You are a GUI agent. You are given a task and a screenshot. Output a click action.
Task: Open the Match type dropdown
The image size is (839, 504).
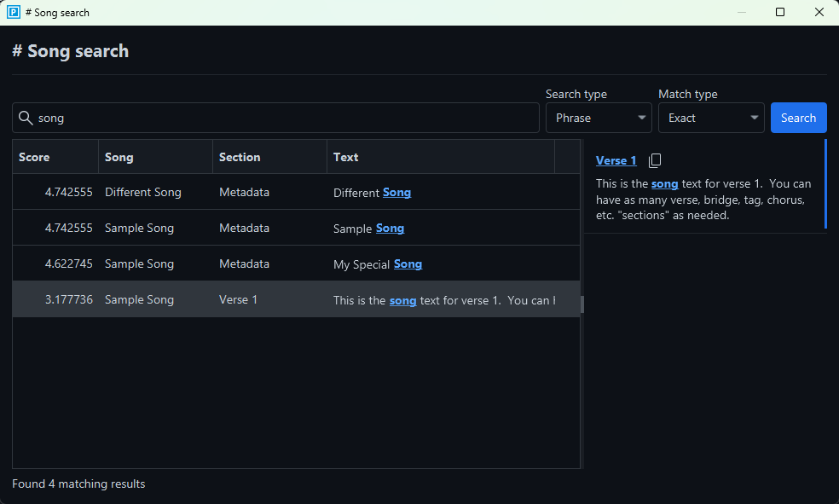(x=711, y=118)
